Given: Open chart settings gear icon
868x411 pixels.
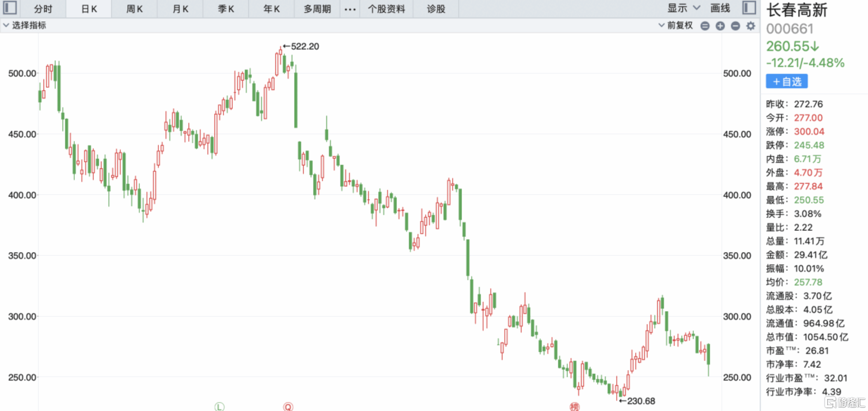Looking at the screenshot, I should click(x=750, y=26).
